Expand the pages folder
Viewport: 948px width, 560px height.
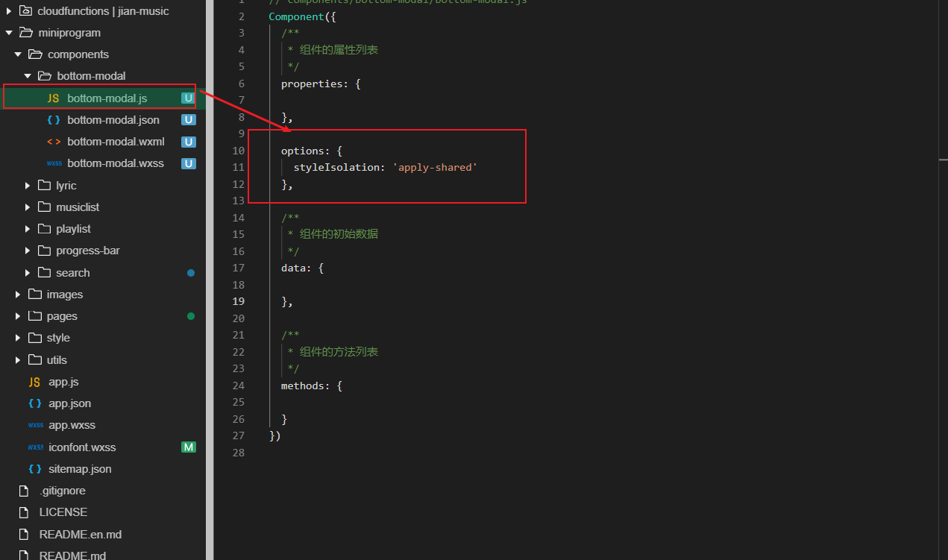pos(18,316)
